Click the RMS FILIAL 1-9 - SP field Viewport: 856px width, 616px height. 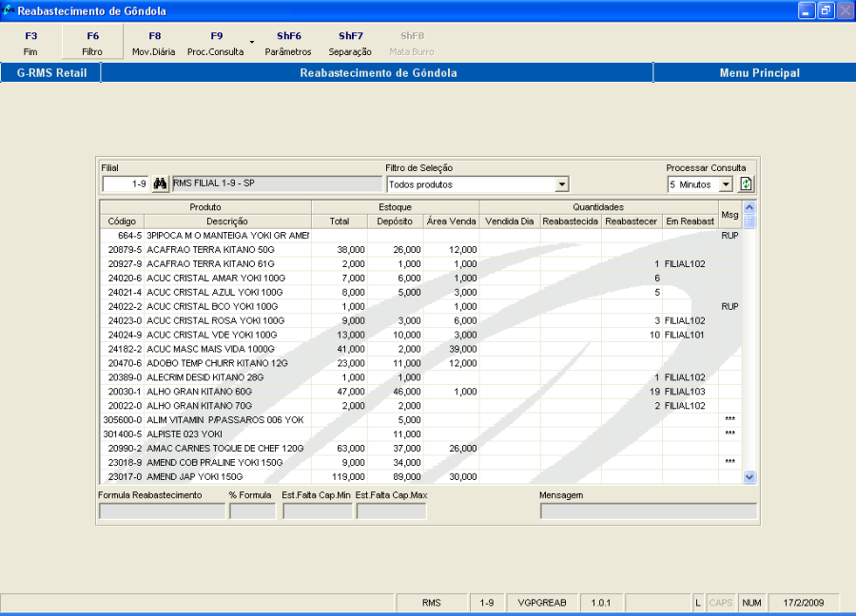click(277, 183)
